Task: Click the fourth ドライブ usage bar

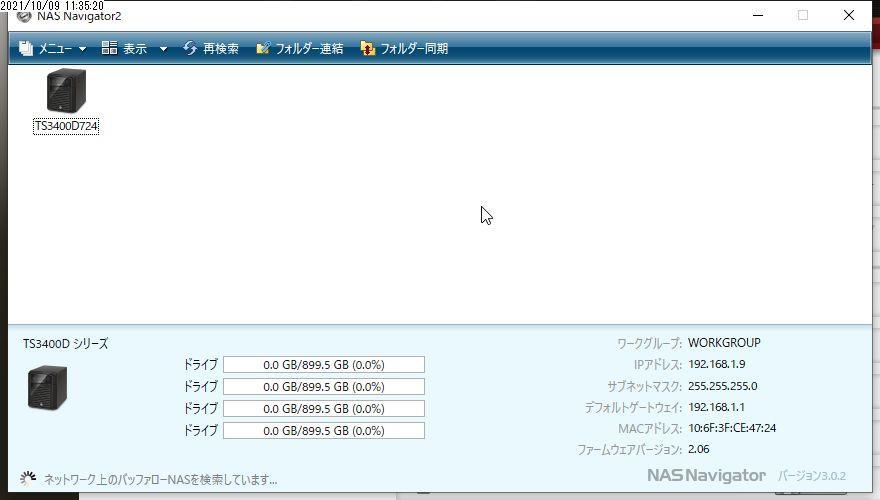Action: [x=324, y=430]
